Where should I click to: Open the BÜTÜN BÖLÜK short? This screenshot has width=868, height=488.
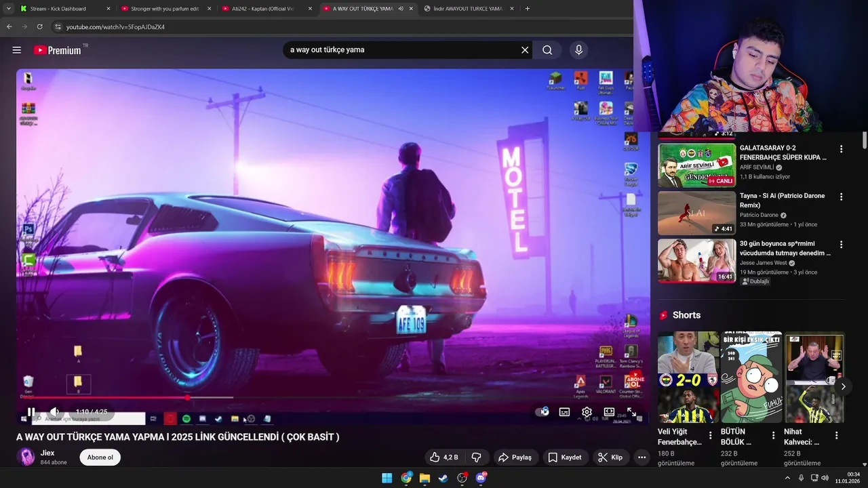pos(751,378)
